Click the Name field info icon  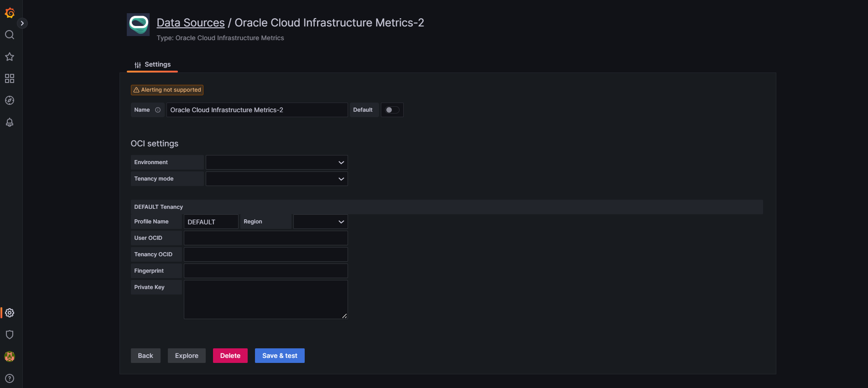coord(158,110)
